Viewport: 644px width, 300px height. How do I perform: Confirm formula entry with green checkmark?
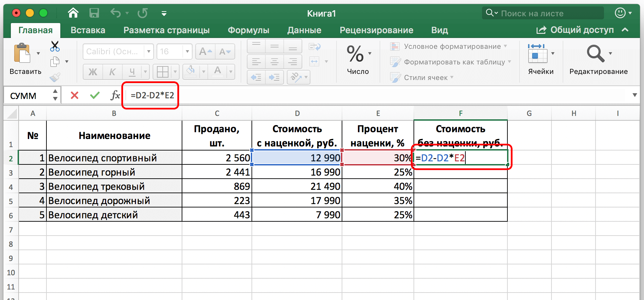point(95,95)
